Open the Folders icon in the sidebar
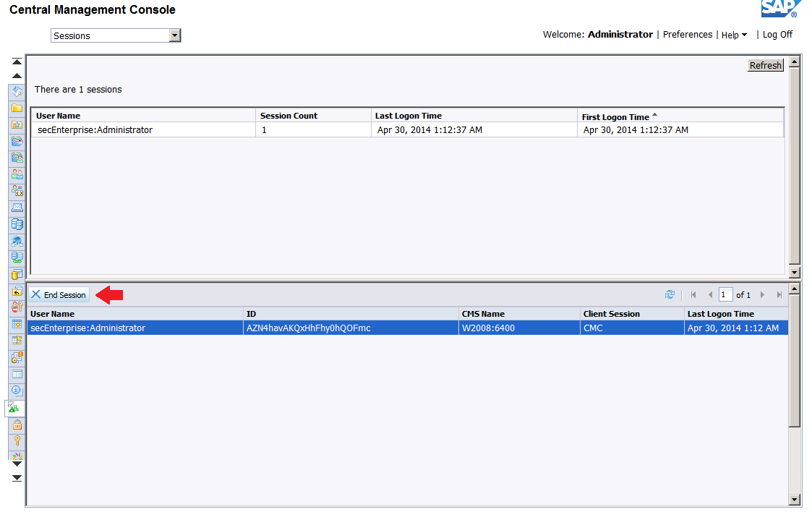812x512 pixels. tap(17, 108)
